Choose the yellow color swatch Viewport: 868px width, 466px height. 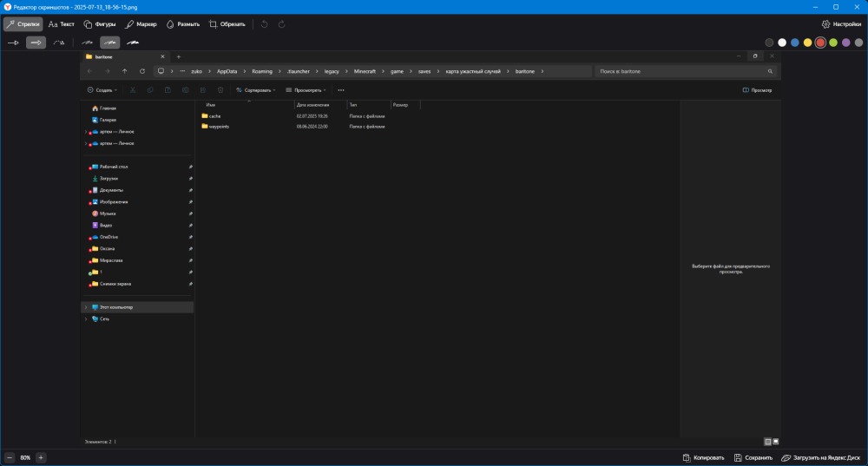[807, 43]
